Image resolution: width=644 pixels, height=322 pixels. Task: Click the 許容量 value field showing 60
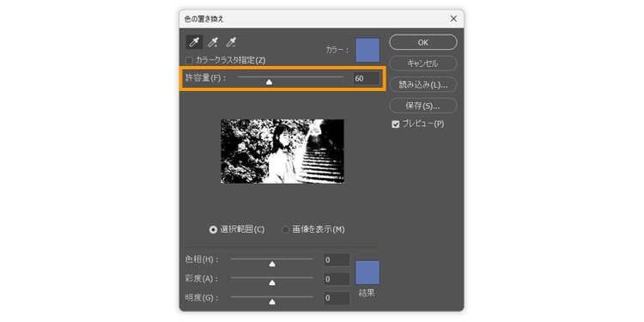(367, 78)
